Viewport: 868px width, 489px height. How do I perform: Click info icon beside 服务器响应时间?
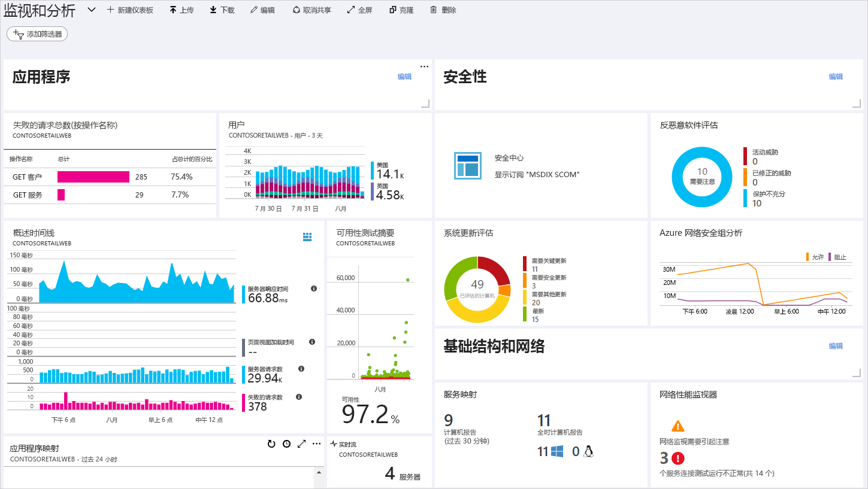pyautogui.click(x=314, y=288)
